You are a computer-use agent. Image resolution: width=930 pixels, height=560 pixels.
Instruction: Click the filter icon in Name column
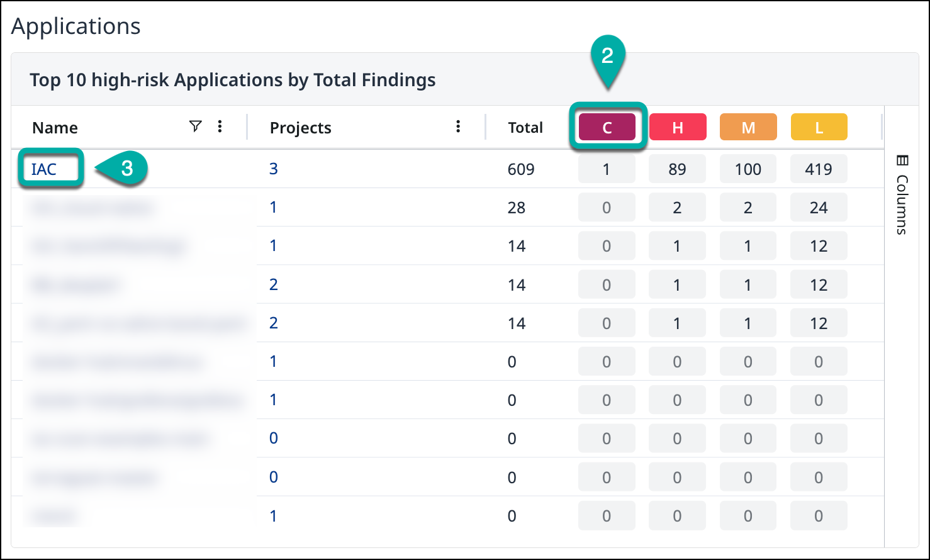coord(196,127)
